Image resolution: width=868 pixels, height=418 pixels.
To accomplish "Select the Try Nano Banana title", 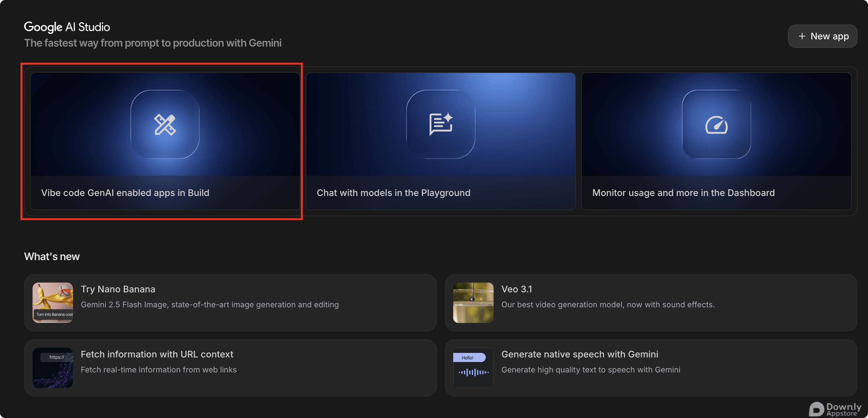I will click(x=118, y=289).
